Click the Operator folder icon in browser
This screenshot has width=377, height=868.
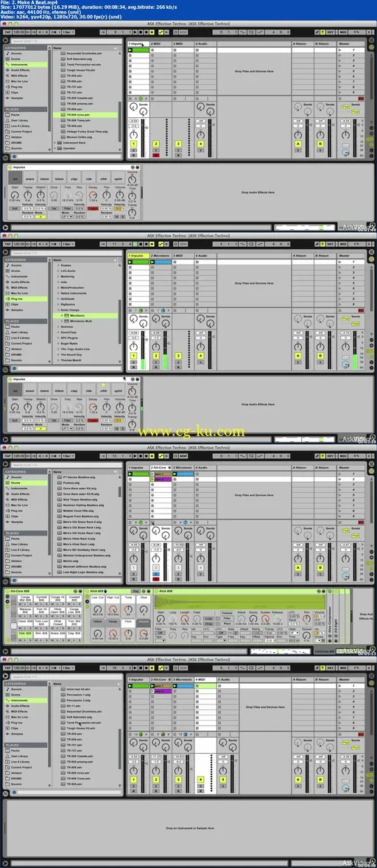pyautogui.click(x=61, y=148)
